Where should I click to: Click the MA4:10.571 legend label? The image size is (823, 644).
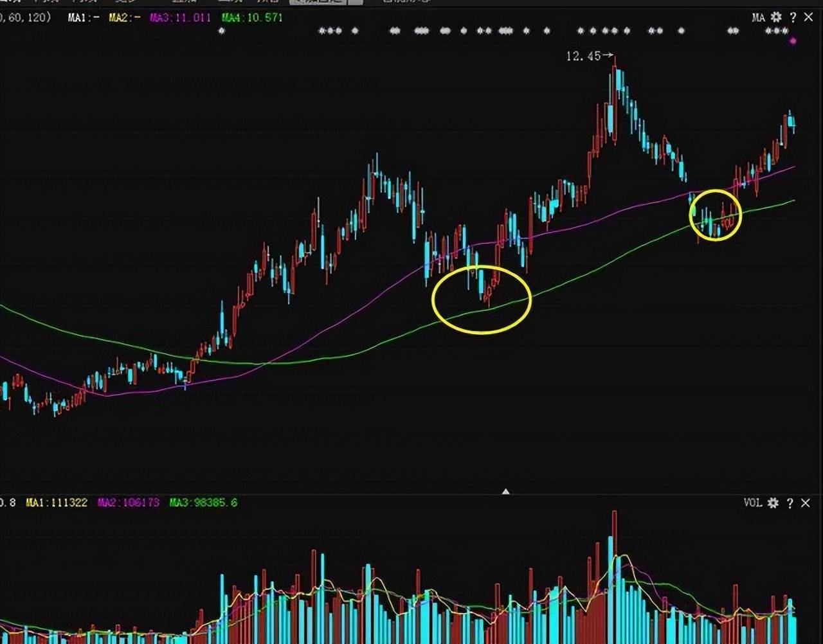click(x=252, y=17)
